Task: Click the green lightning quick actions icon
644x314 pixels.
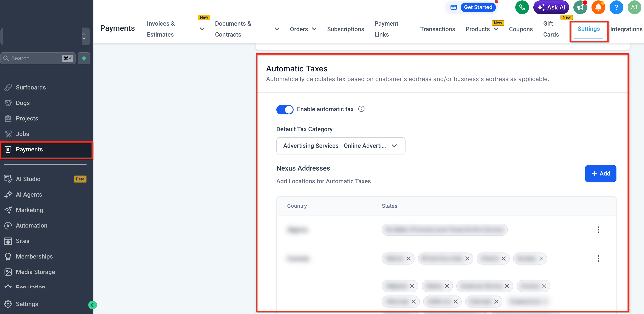Action: coord(84,58)
